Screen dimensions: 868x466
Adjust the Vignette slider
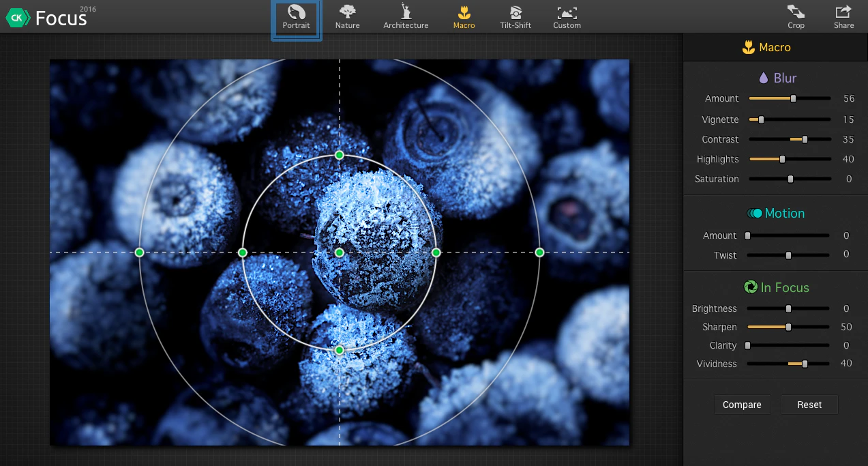tap(790, 119)
